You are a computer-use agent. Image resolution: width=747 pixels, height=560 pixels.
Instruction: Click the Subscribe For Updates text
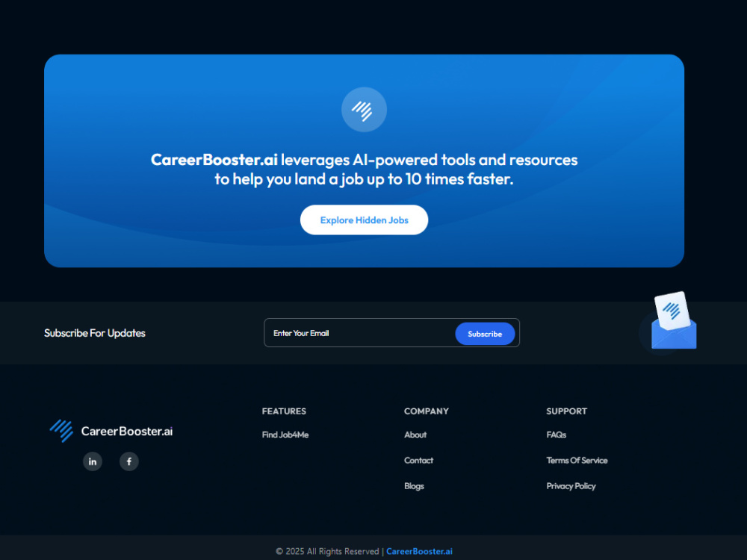click(95, 333)
